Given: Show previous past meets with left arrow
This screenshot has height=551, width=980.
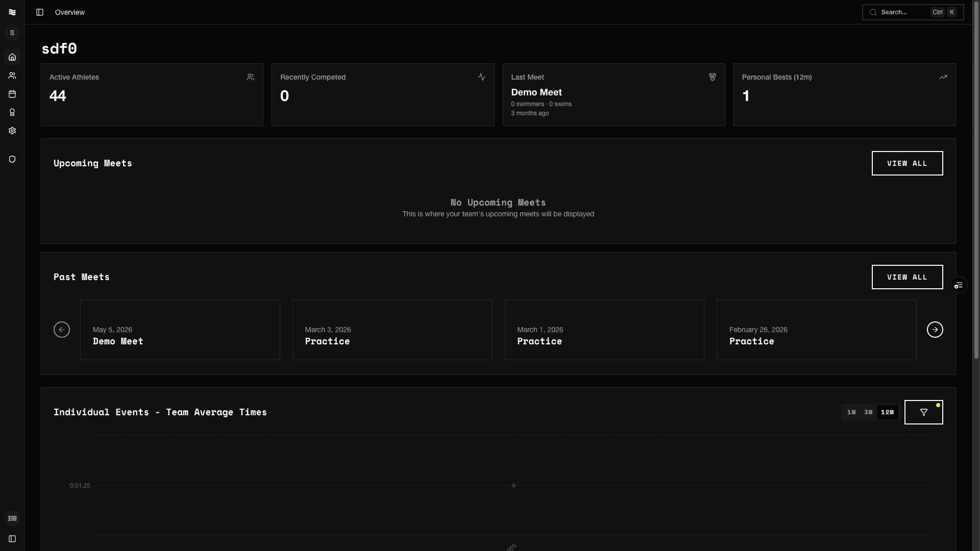Looking at the screenshot, I should click(62, 330).
